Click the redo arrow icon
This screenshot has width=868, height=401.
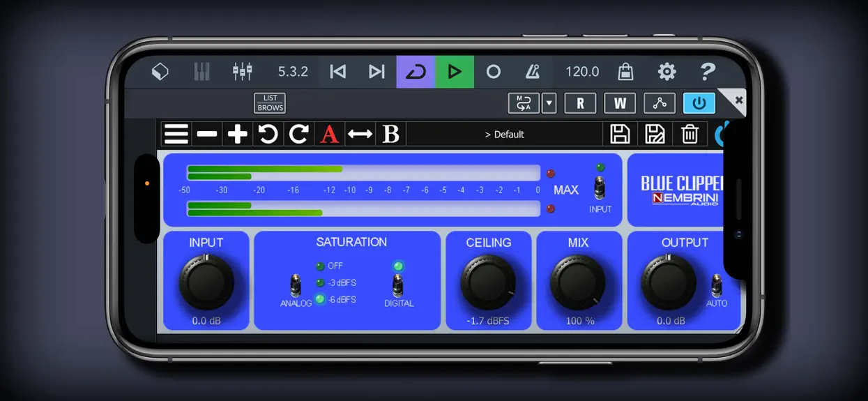coord(299,134)
